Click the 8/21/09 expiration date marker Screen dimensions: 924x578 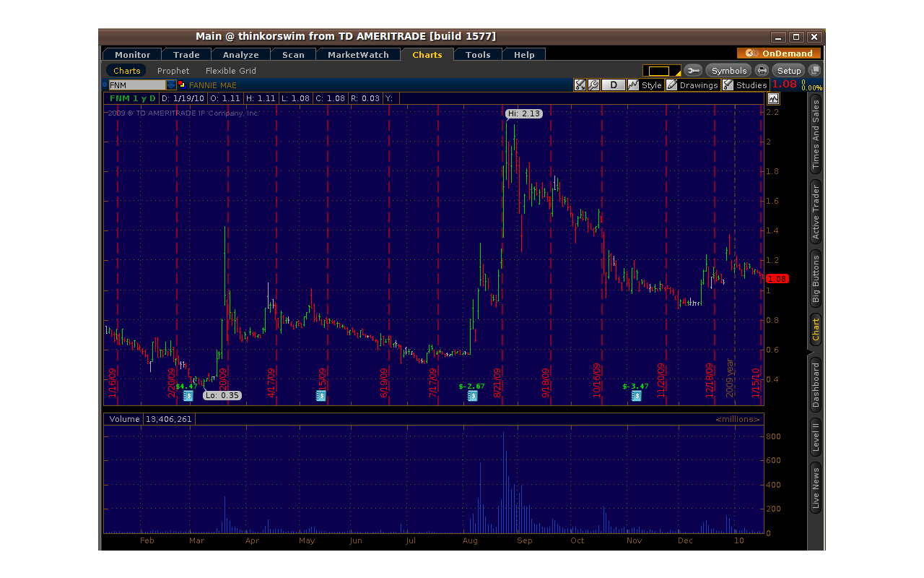497,383
